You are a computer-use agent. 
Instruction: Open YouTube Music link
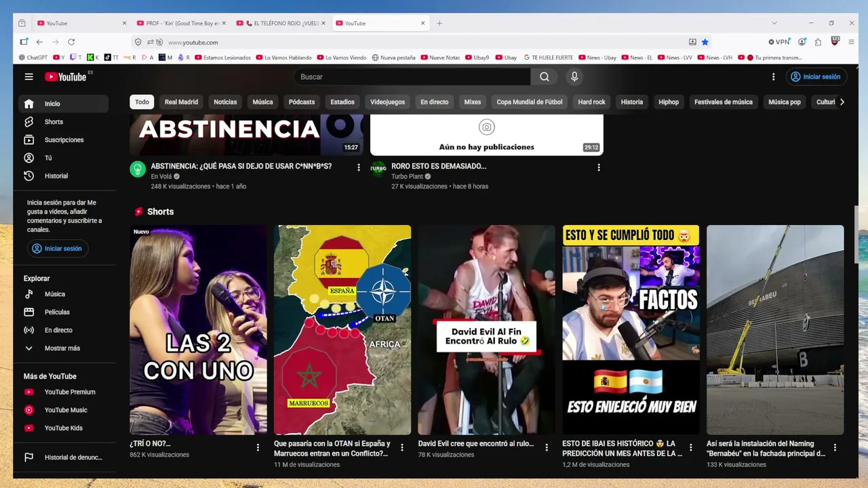tap(63, 410)
